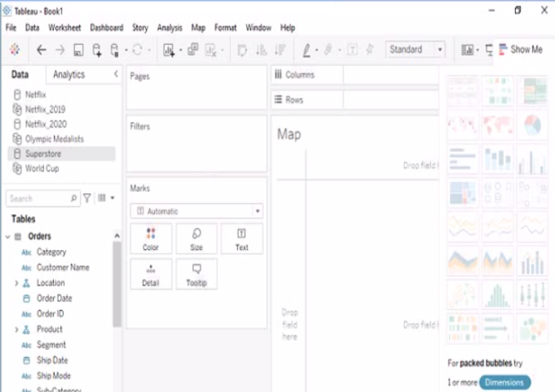
Task: Switch to the Analytics tab
Action: pos(69,74)
